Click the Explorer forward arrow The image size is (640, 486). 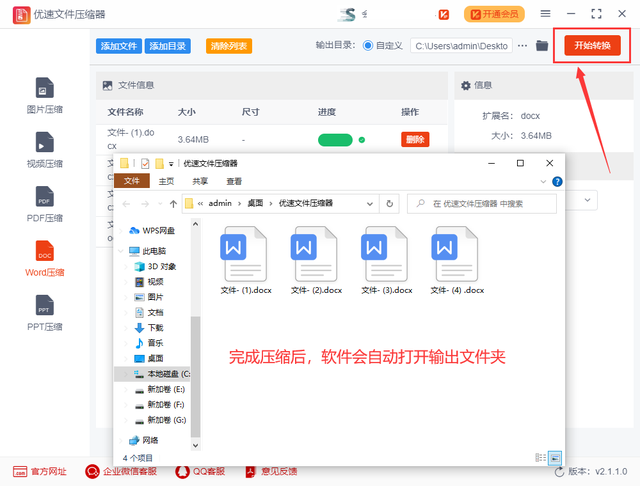click(x=145, y=204)
